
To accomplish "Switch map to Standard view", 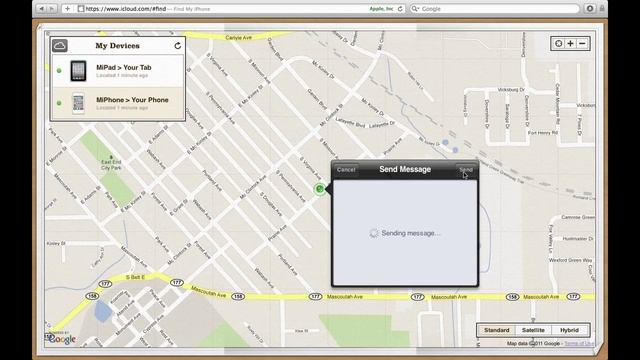I will click(x=497, y=330).
